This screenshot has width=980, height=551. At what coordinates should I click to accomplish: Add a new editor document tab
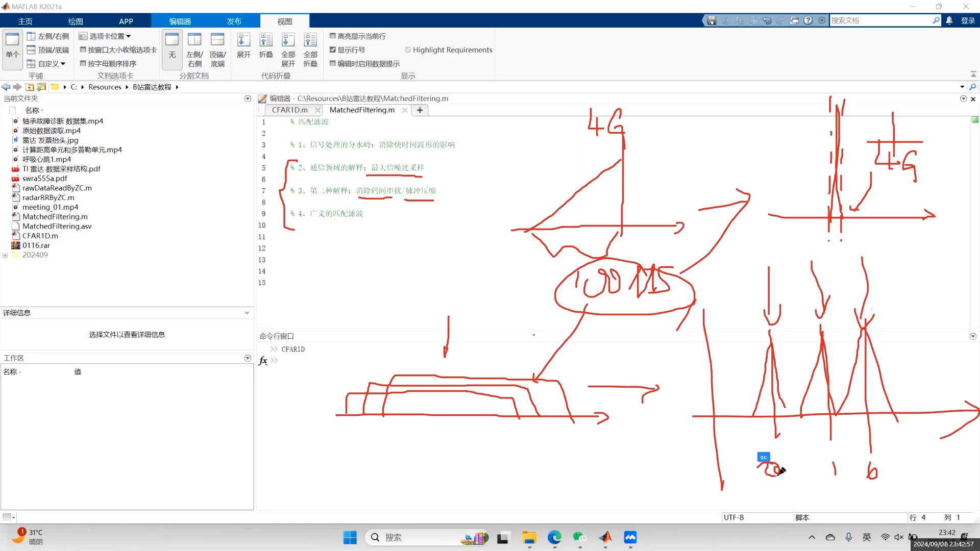pos(420,110)
